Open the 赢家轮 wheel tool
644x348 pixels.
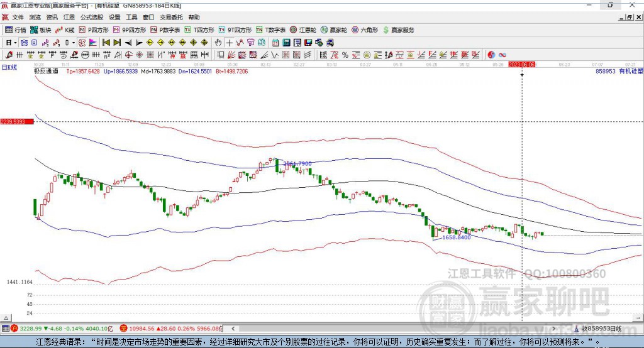pyautogui.click(x=334, y=30)
